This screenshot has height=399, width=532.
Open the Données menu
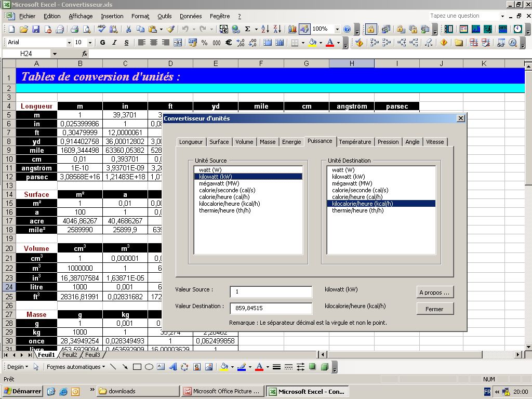tap(191, 16)
